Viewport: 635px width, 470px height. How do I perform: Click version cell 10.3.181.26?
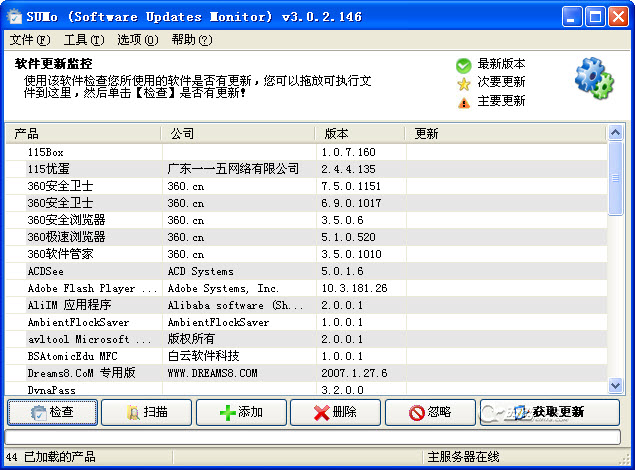tap(354, 288)
